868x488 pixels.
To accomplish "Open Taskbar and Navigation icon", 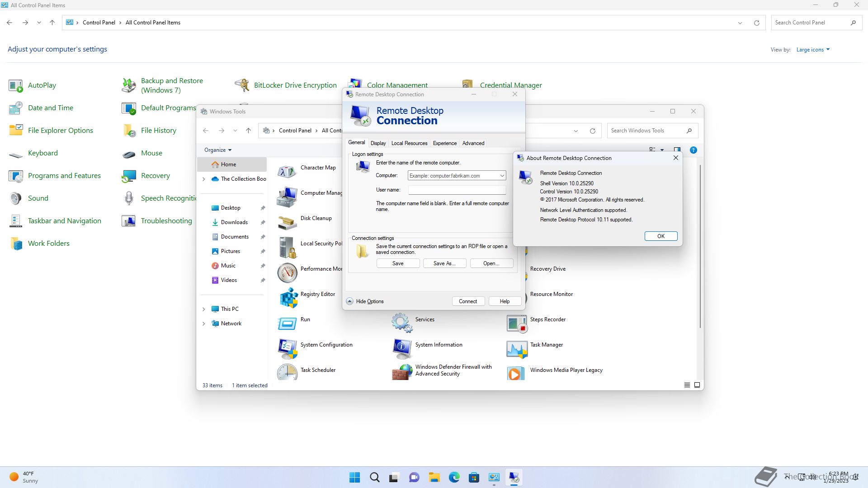I will [x=16, y=221].
